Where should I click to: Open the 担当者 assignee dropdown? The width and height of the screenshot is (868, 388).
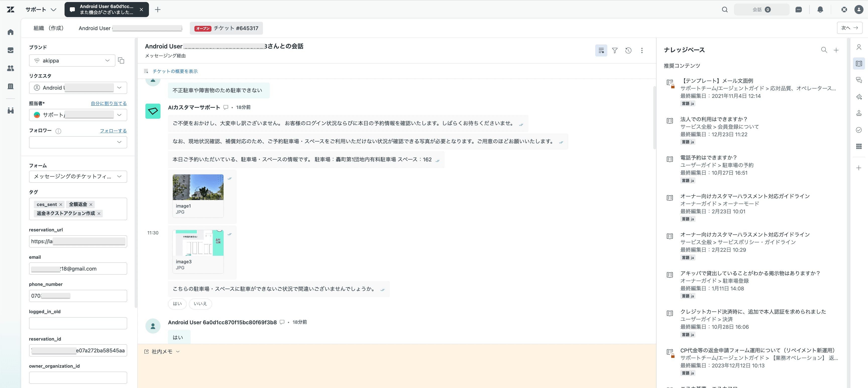(78, 115)
